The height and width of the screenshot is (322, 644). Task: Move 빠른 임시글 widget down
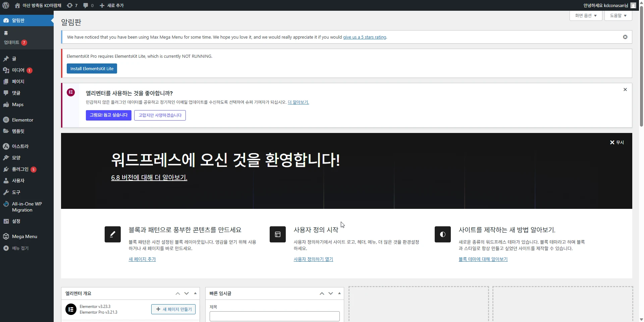(x=331, y=293)
